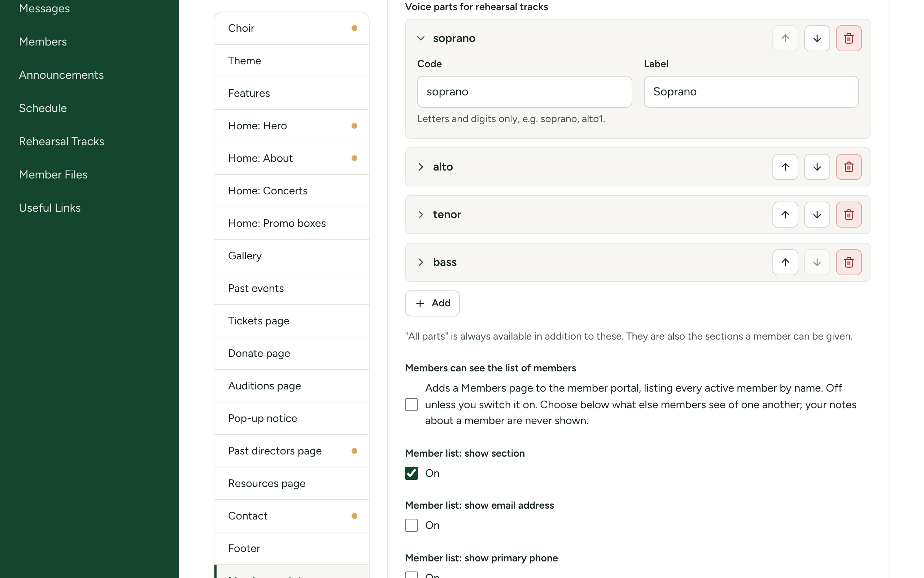924x578 pixels.
Task: Go to Member Files
Action: 53,175
